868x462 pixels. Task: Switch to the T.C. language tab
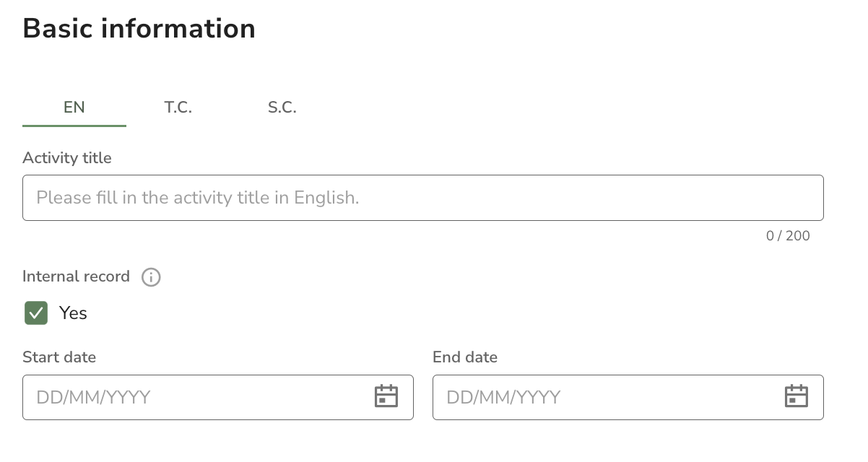(x=178, y=108)
